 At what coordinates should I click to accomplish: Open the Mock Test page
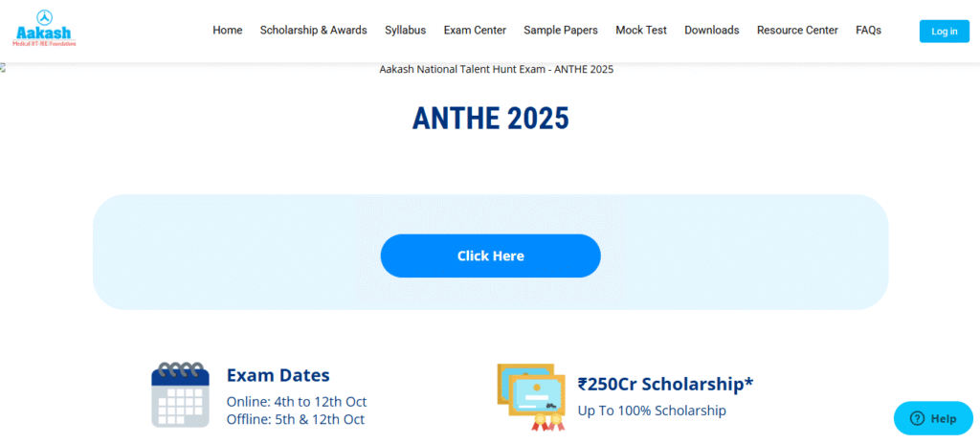click(x=641, y=31)
